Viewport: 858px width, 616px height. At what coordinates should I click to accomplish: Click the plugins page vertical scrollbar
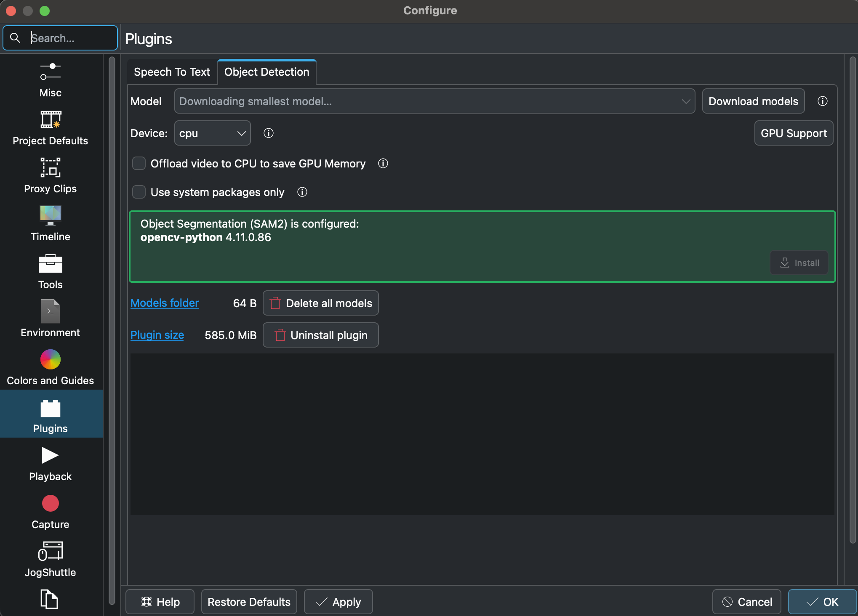click(x=853, y=300)
